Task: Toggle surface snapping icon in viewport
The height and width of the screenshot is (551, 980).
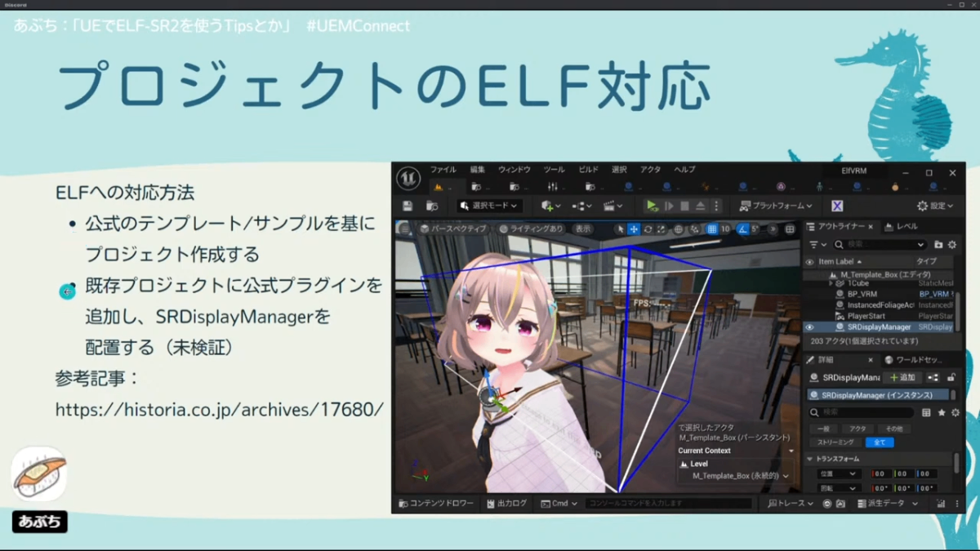Action: [694, 229]
